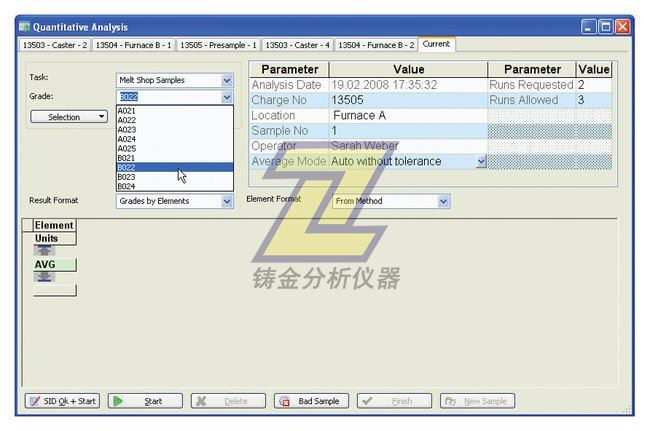Switch to 13505 - Presample - 1 tab
Screen dimensions: 650x431
pyautogui.click(x=219, y=45)
